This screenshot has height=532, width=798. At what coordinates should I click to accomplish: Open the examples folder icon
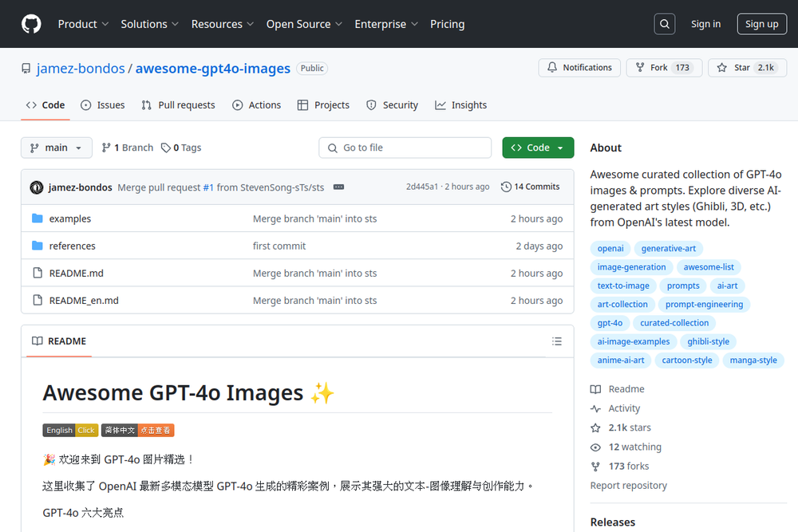(38, 219)
